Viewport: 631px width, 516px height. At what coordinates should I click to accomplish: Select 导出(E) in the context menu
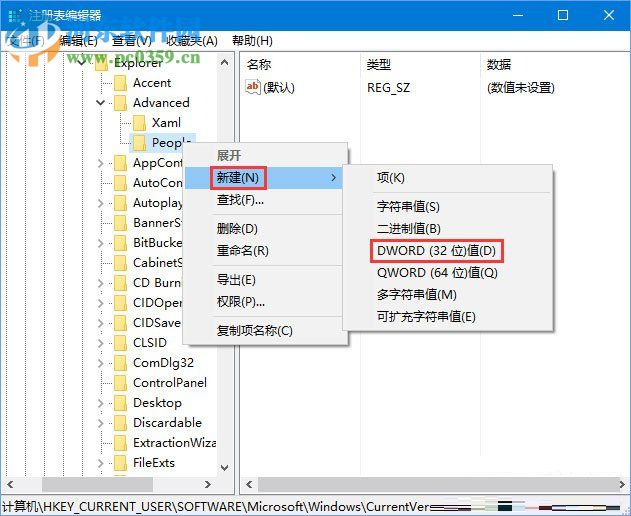(236, 280)
